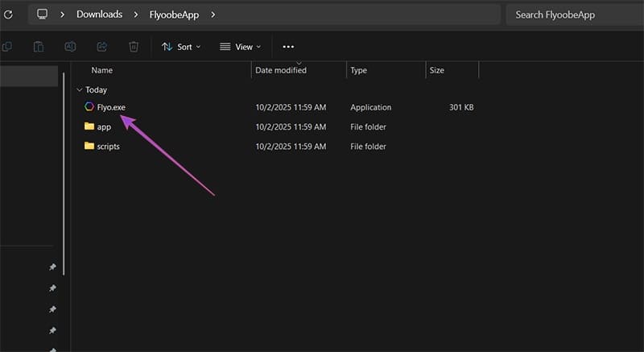Select the scripts folder

click(x=108, y=147)
